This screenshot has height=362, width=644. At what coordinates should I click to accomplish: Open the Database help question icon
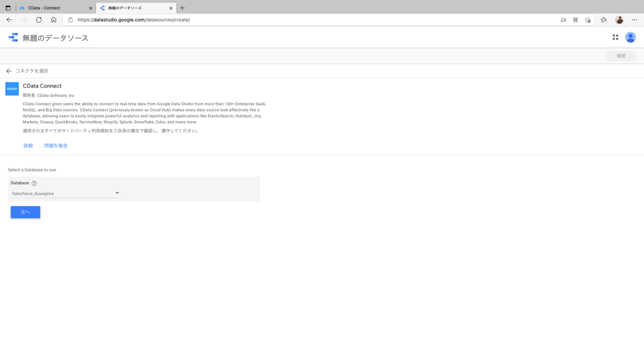point(34,183)
